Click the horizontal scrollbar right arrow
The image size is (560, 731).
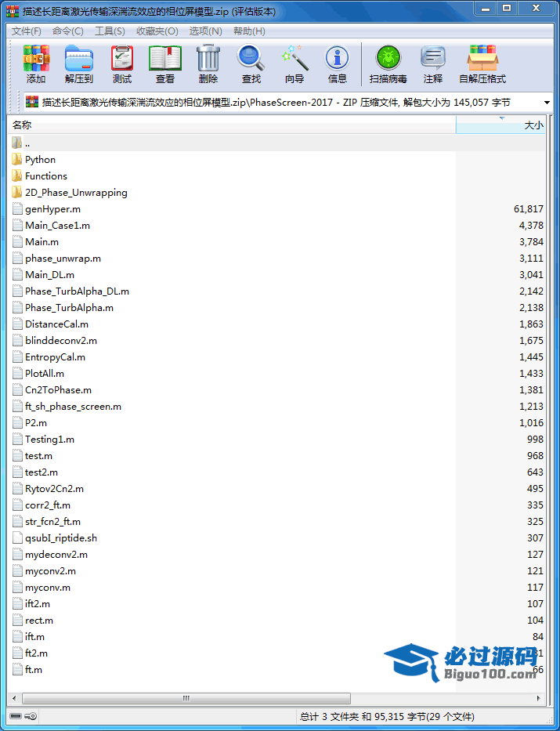click(x=539, y=698)
